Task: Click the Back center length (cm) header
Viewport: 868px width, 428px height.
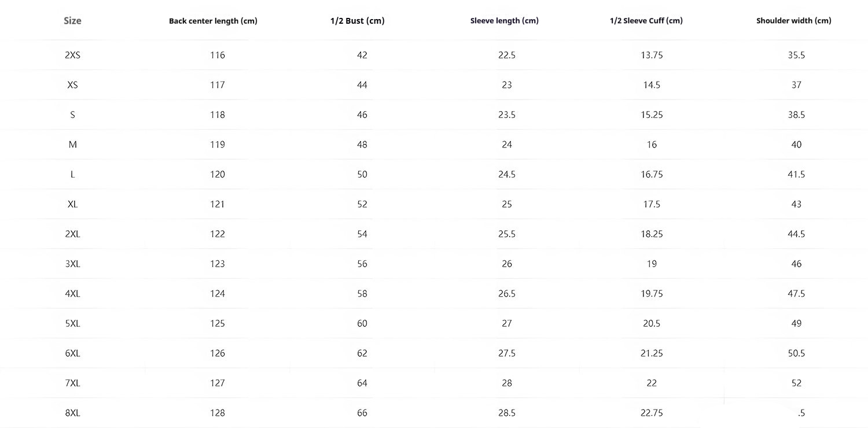Action: [213, 21]
